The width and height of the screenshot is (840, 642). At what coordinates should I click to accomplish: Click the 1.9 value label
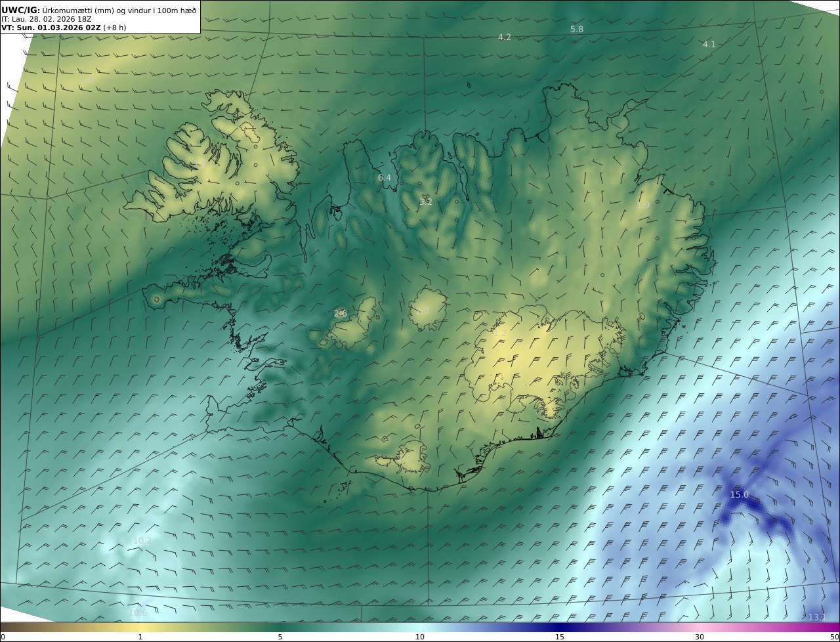point(643,205)
